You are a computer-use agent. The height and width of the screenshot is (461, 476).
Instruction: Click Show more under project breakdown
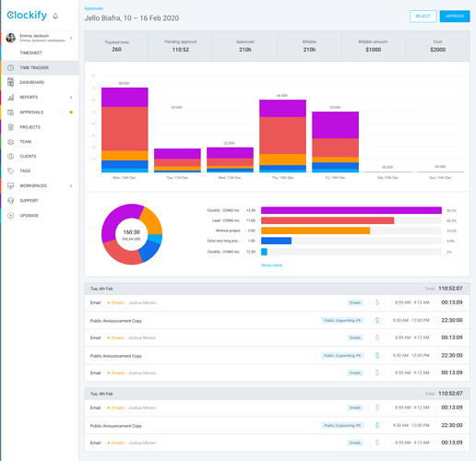(x=271, y=266)
